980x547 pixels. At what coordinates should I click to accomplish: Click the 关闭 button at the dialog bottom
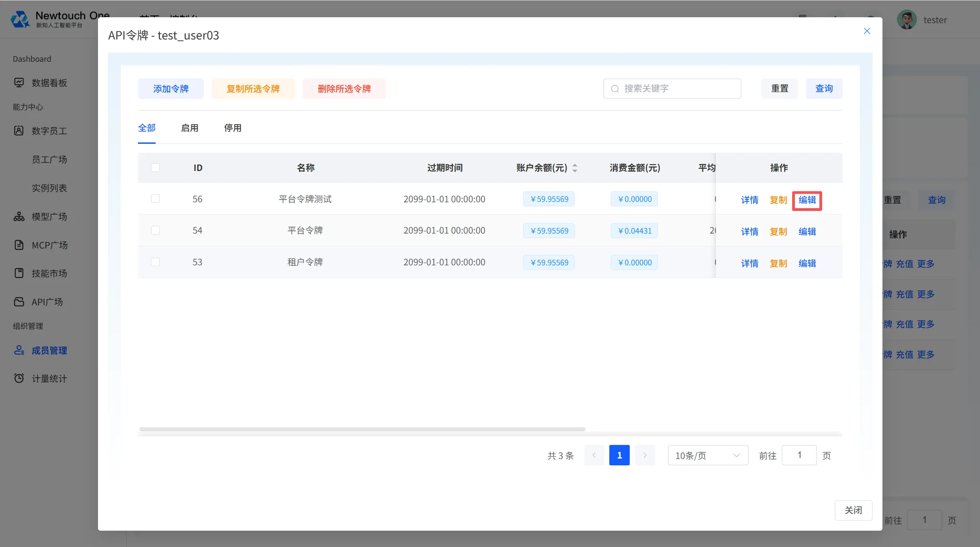[x=853, y=510]
